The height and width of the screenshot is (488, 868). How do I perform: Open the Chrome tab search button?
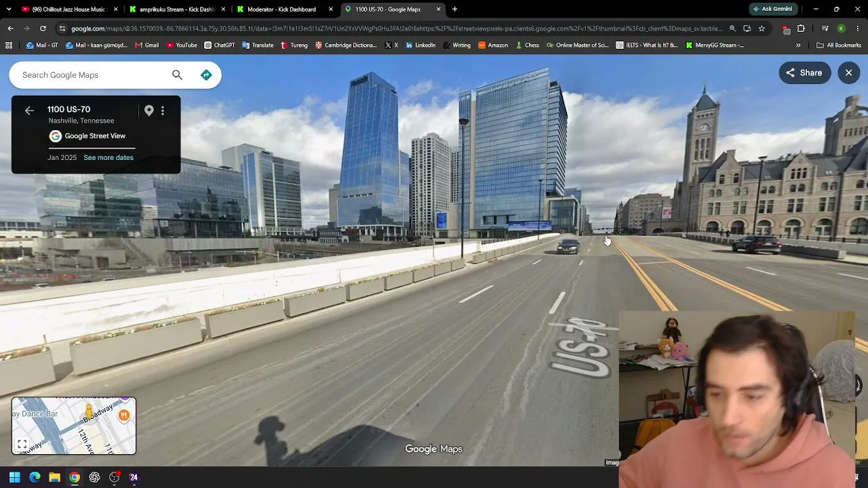coord(10,9)
